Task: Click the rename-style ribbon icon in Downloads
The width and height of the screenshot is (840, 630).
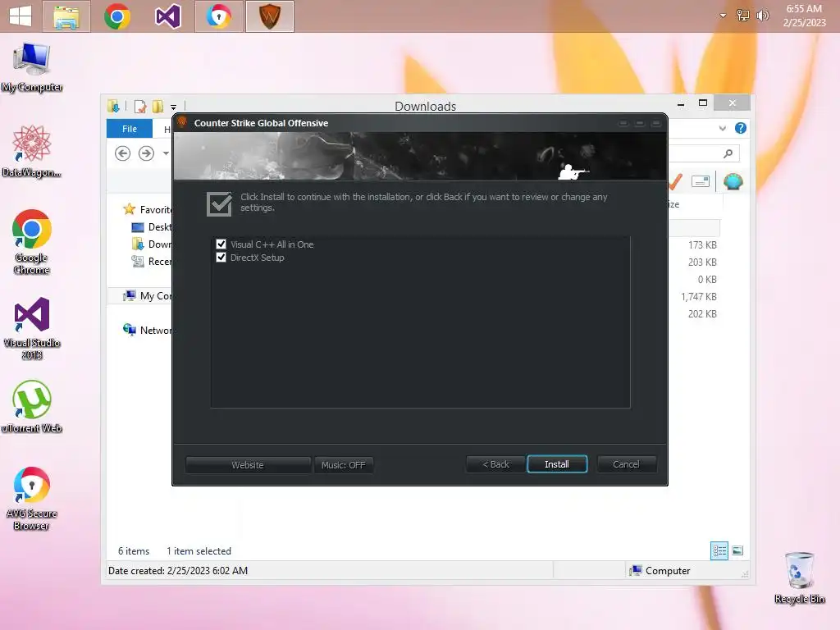Action: [x=701, y=181]
